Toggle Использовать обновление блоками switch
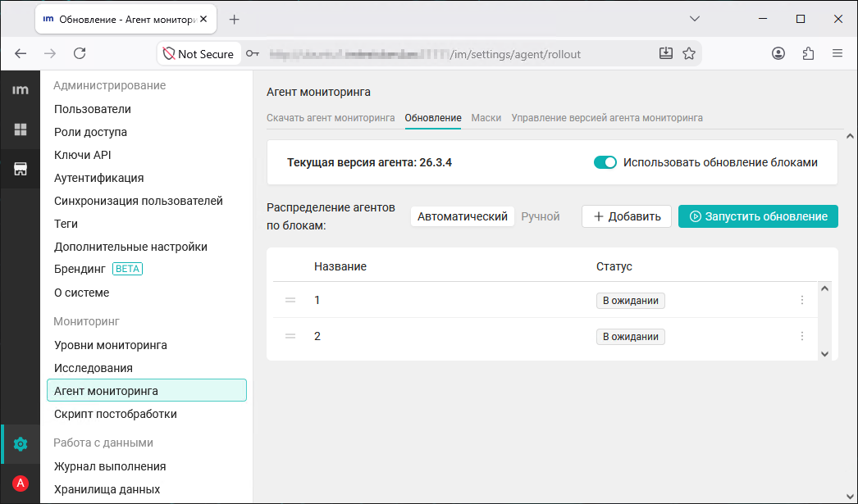This screenshot has height=504, width=858. (605, 162)
